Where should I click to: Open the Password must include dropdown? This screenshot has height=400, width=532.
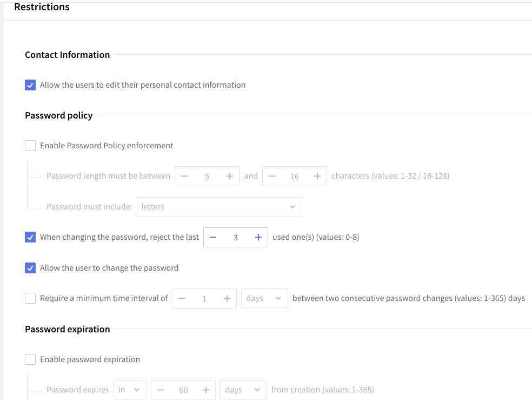coord(219,207)
